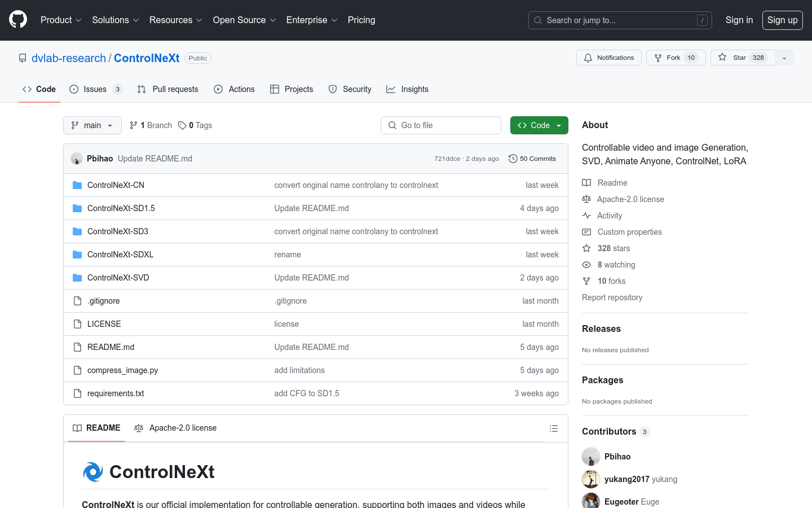Focus the Go to file search box
This screenshot has width=812, height=508.
pos(441,125)
